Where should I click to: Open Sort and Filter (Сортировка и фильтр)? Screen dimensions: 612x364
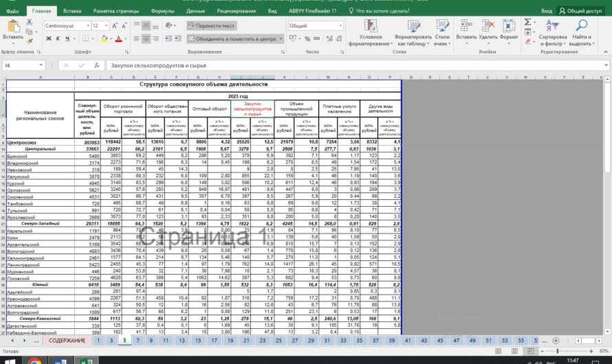(552, 33)
